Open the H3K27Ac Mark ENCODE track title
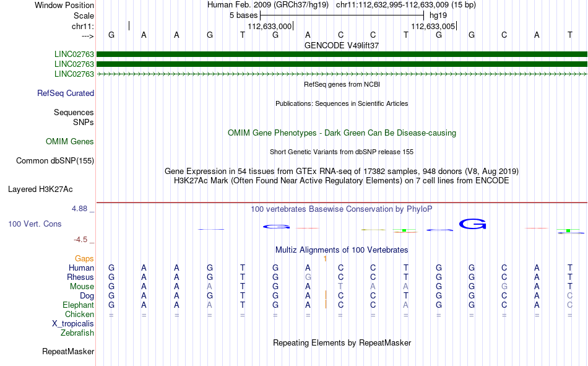This screenshot has width=588, height=366. coord(342,181)
